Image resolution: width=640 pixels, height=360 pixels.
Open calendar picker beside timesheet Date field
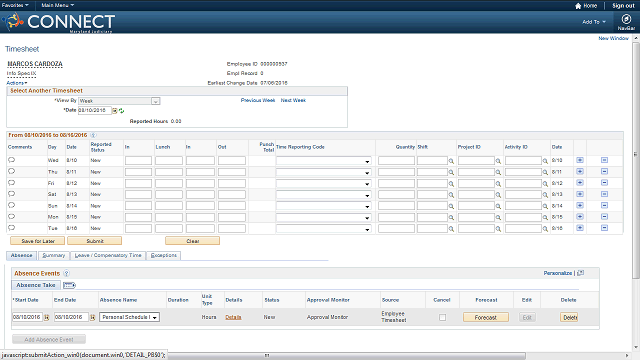point(115,111)
